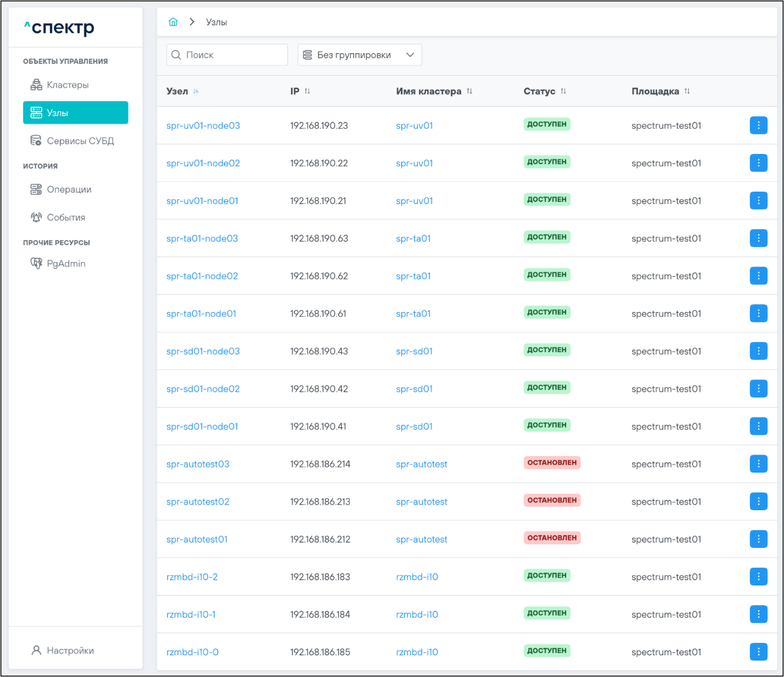Click the home icon in breadcrumb
Viewport: 784px width, 677px height.
(173, 22)
